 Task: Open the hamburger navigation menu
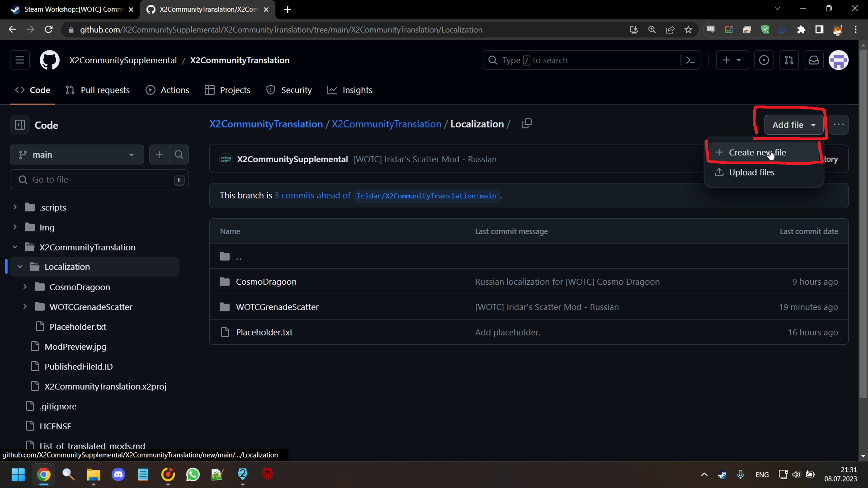[20, 60]
